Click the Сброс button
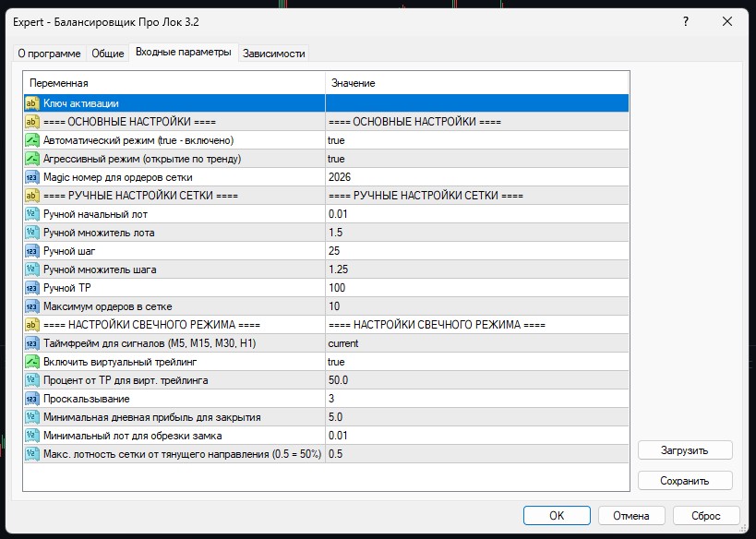The width and height of the screenshot is (756, 539). [706, 515]
